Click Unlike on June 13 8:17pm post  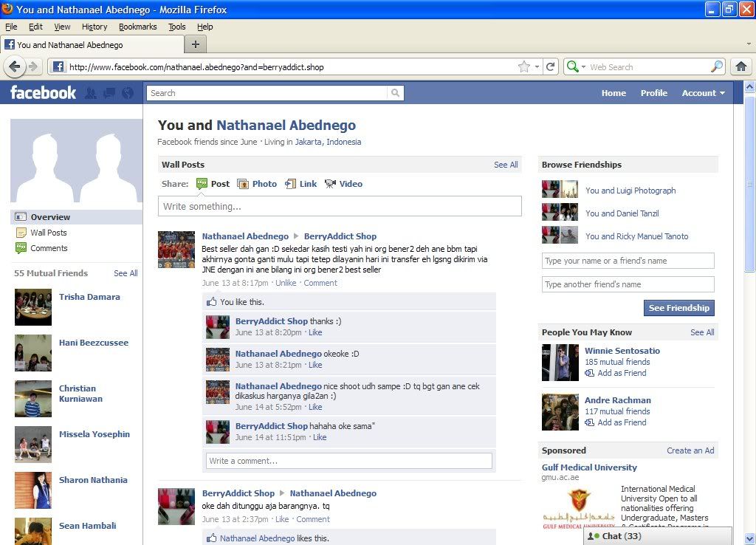coord(286,283)
